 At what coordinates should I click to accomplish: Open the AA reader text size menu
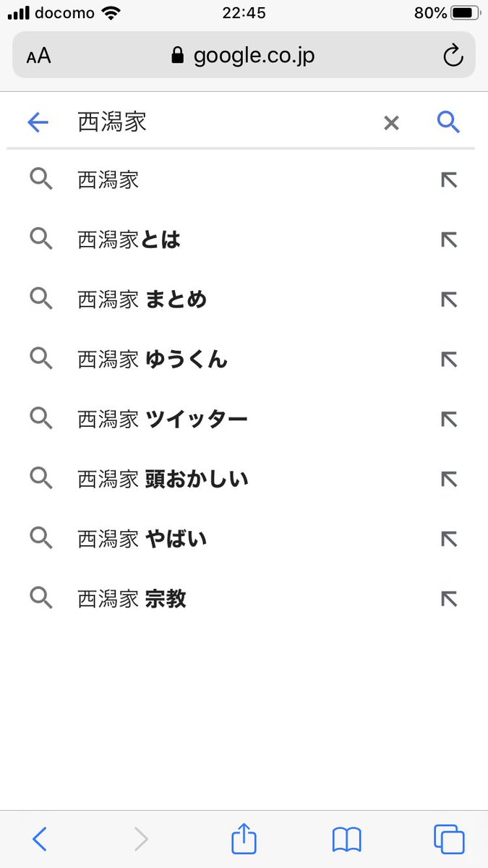38,56
